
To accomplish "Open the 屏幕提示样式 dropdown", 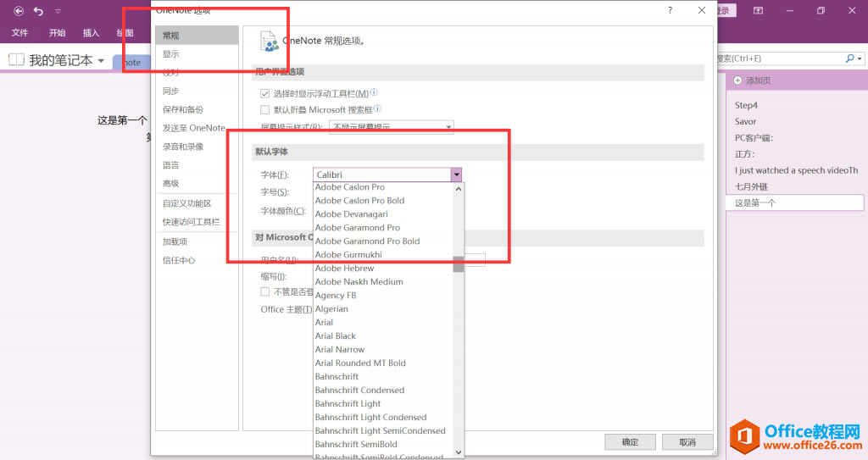I will 392,127.
